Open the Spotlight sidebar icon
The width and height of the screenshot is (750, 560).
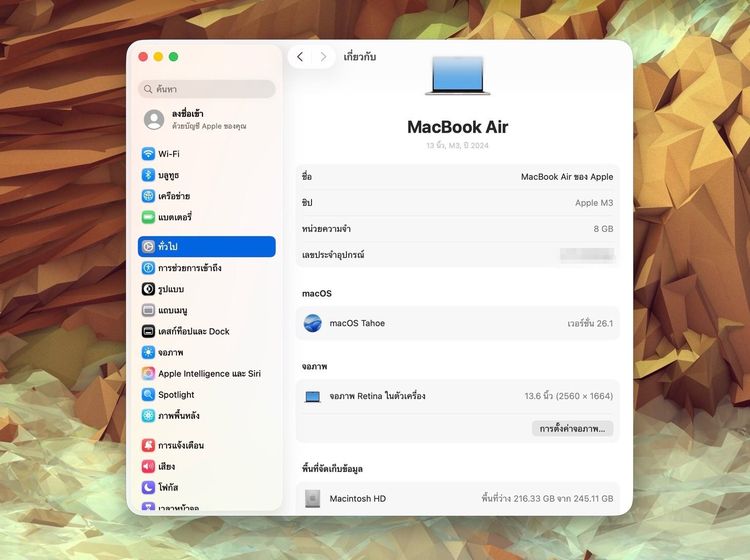point(148,395)
